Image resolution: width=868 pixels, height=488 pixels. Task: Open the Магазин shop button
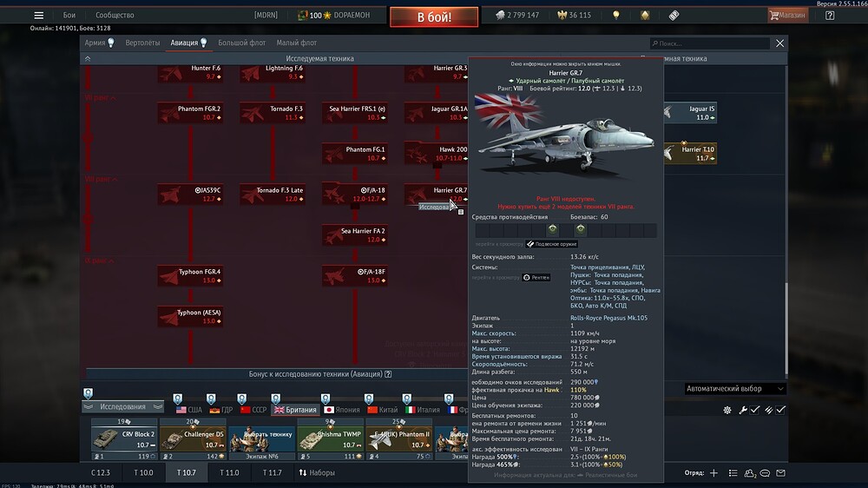787,16
